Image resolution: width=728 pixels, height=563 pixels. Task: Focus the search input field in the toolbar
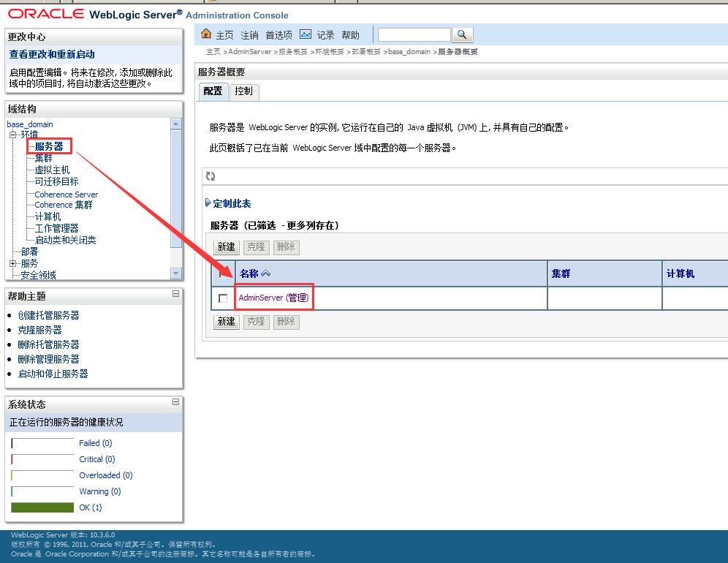point(414,35)
